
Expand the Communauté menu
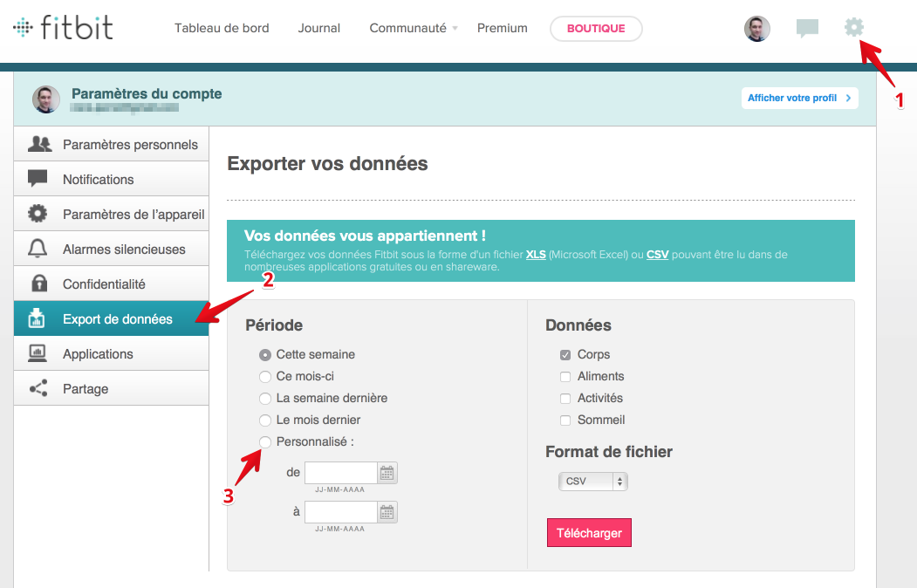point(413,29)
